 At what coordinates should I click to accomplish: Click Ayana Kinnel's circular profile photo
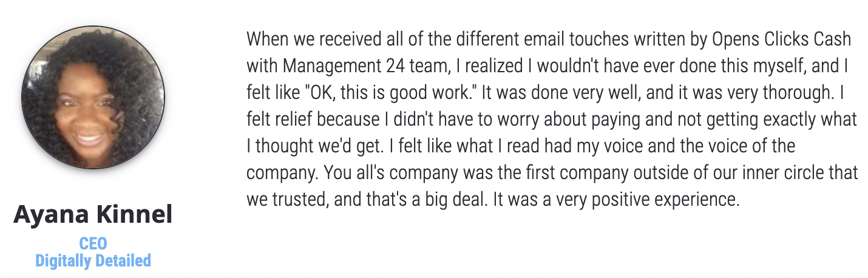tap(93, 97)
